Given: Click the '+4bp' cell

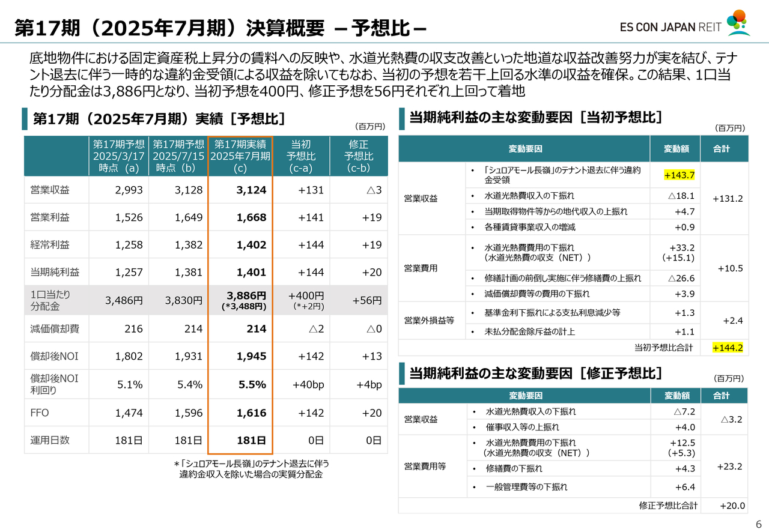Looking at the screenshot, I should (x=369, y=384).
